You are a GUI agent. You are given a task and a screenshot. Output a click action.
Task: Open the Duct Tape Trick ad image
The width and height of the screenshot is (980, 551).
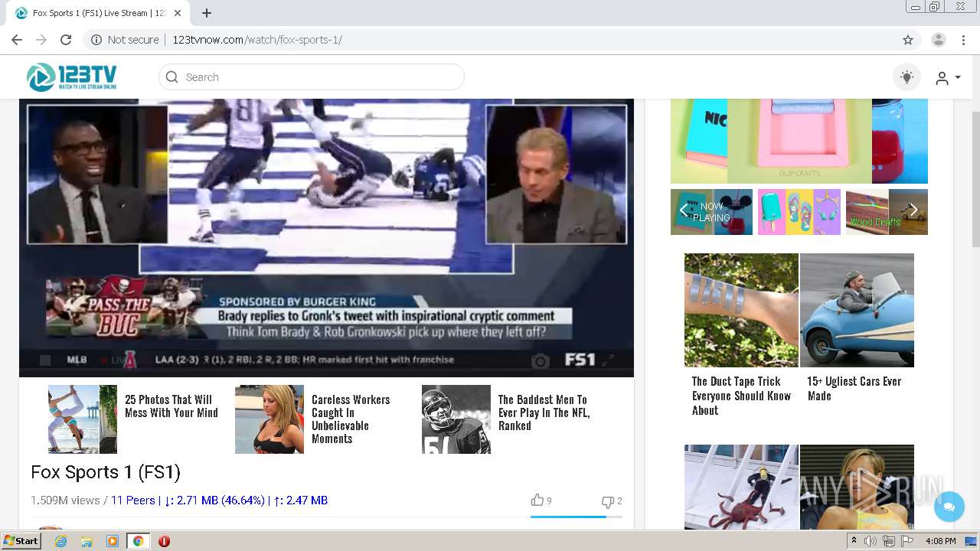click(x=741, y=310)
